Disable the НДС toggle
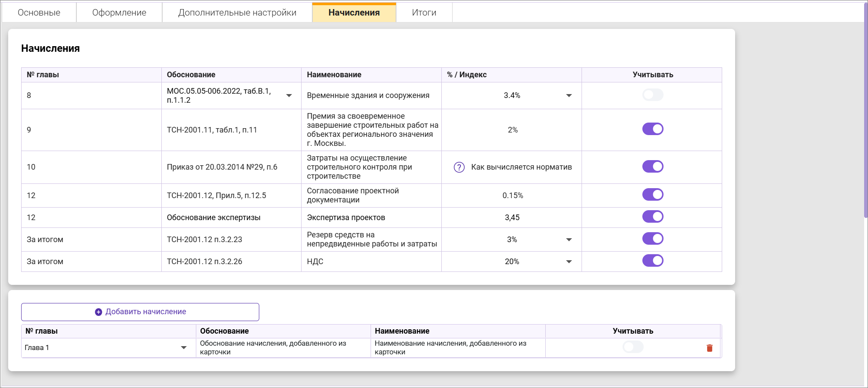 point(652,261)
